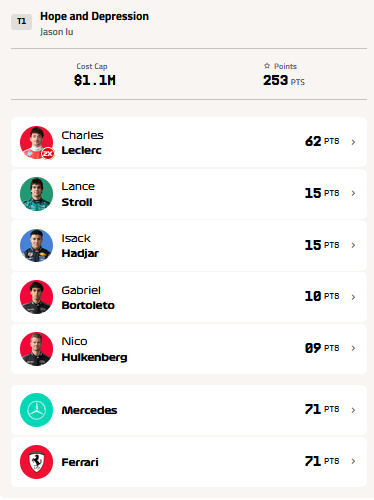Expand Mercedes constructor points chevron

pos(353,410)
